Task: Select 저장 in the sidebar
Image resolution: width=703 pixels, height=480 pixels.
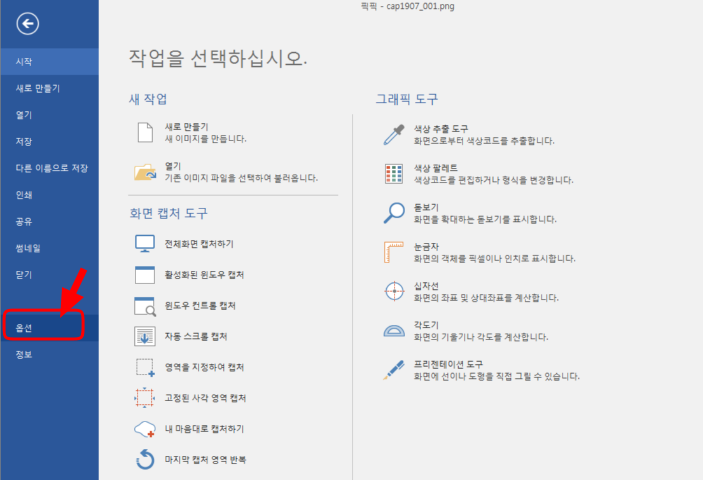Action: (49, 142)
